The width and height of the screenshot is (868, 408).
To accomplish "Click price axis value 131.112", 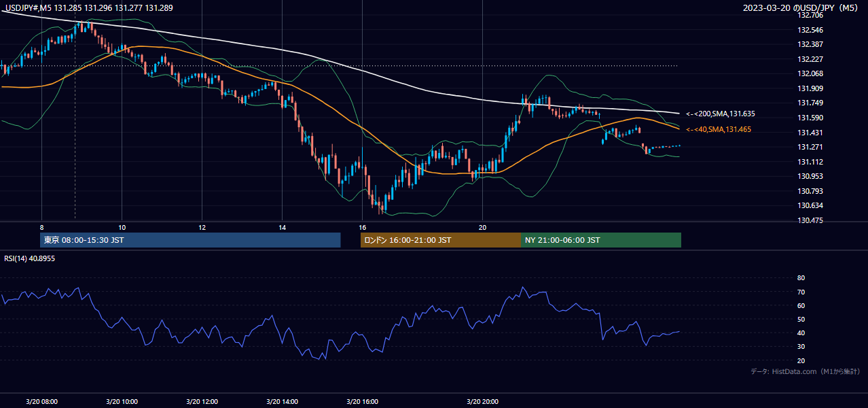I will [810, 162].
